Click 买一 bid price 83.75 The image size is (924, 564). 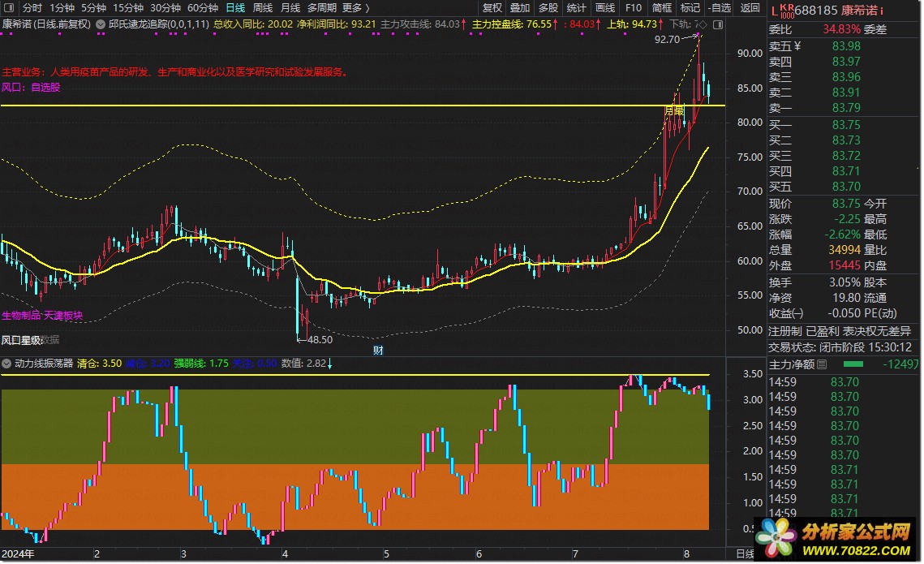coord(846,125)
